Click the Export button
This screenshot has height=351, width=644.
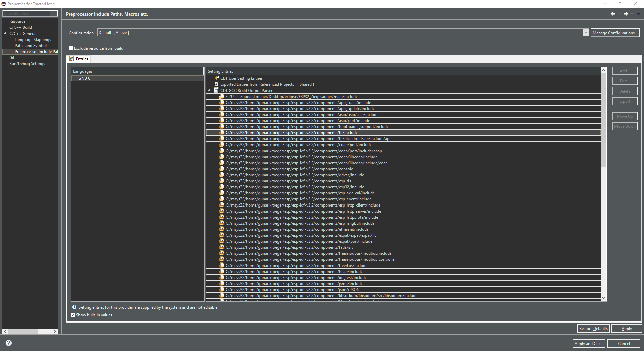625,101
